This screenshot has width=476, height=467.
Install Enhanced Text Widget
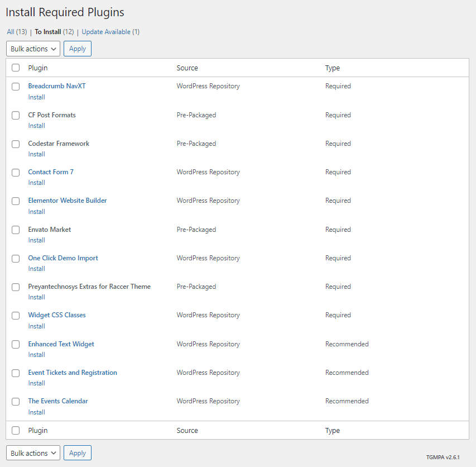coord(36,355)
